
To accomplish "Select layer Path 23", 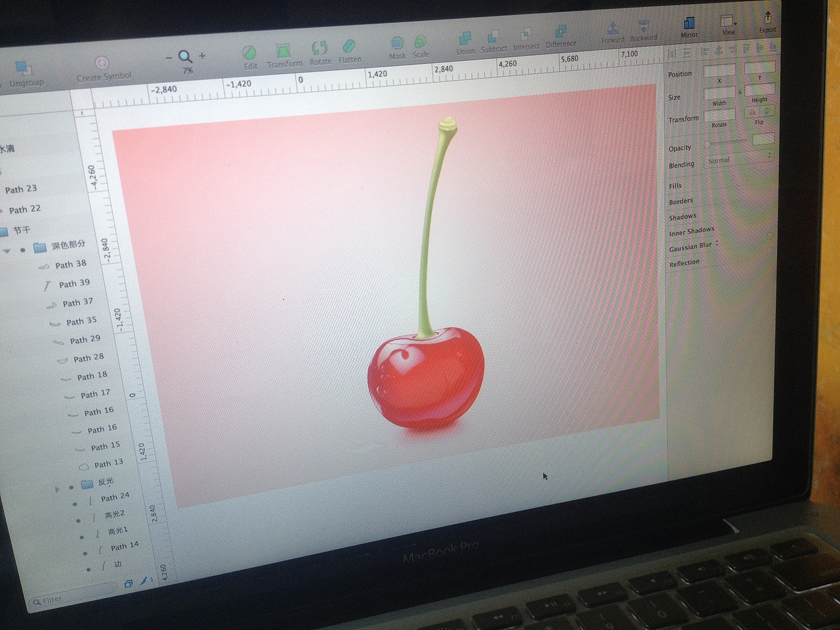I will [20, 190].
